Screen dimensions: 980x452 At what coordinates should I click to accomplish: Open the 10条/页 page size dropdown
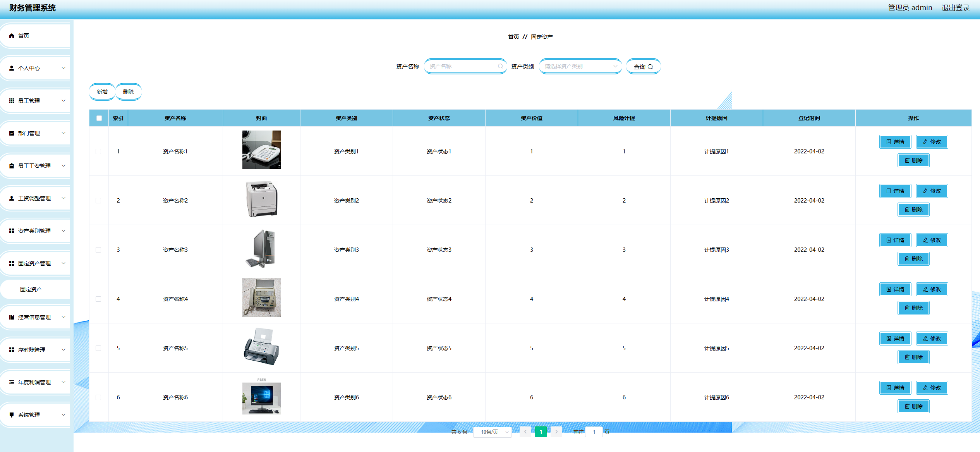click(493, 432)
